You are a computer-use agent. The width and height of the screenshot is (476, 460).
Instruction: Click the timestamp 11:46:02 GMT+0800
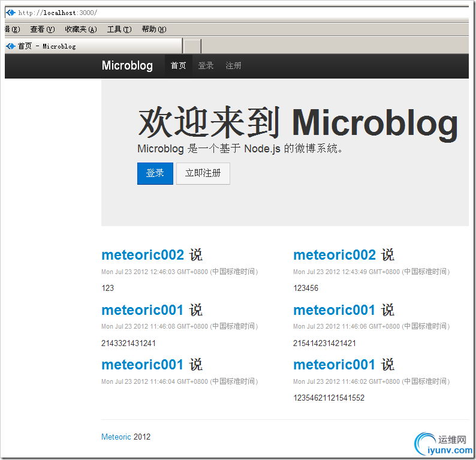pos(372,381)
